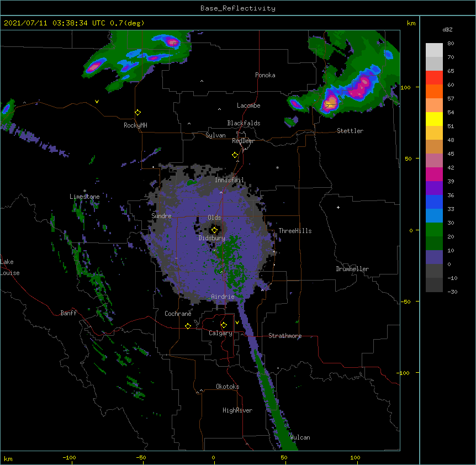Click the Vulcan town label
Screen dimensions: 476x465
[x=300, y=437]
